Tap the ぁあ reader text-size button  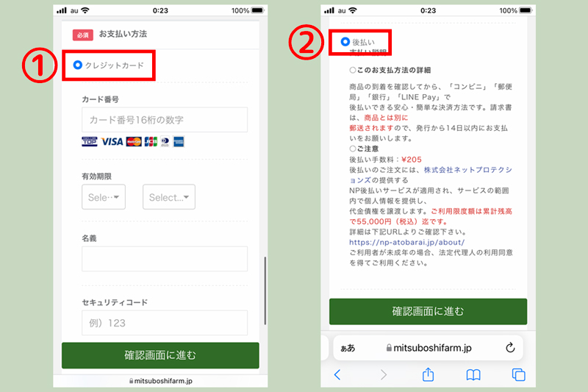click(x=346, y=348)
